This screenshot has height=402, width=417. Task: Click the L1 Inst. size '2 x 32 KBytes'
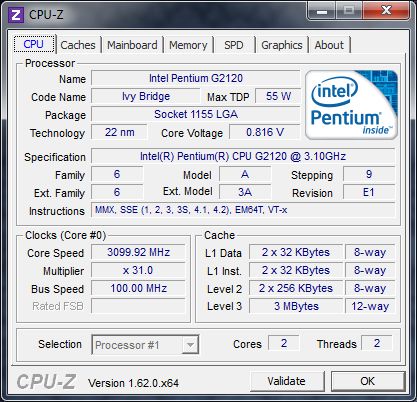pos(296,270)
